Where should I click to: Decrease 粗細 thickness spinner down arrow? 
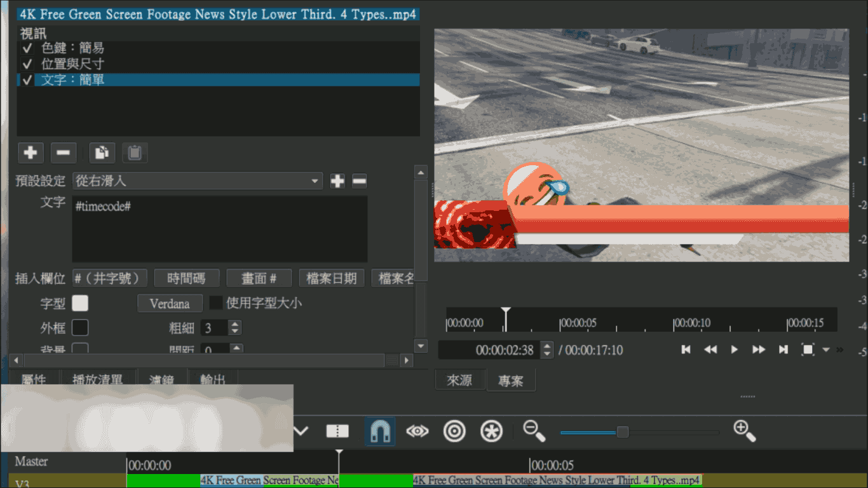(x=235, y=332)
